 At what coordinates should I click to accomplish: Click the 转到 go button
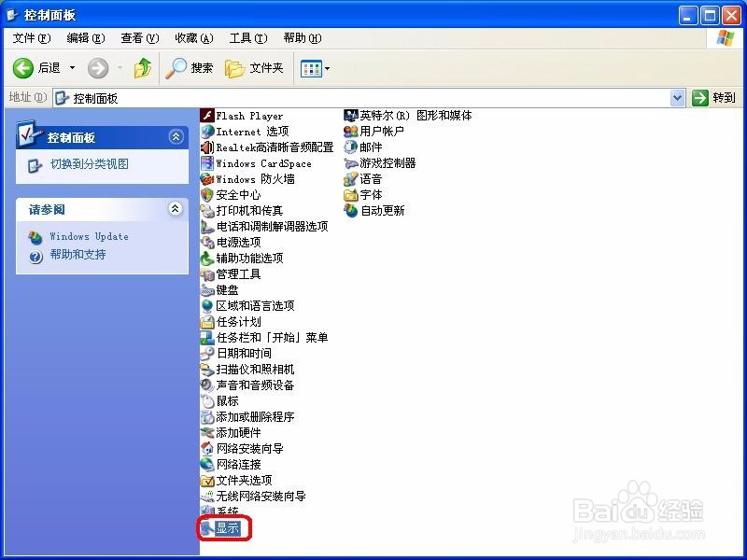[x=714, y=98]
